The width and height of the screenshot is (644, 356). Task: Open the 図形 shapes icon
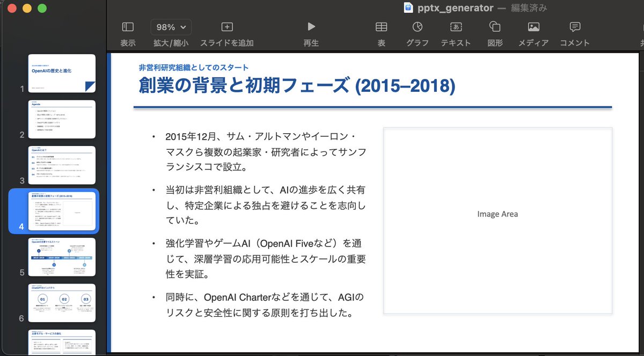[495, 26]
